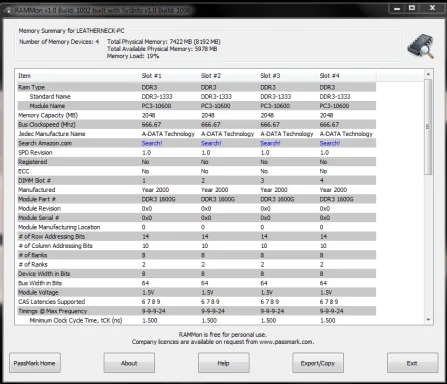Screen dimensions: 447x384
Task: Select the Module Voltage row label
Action: (38, 293)
